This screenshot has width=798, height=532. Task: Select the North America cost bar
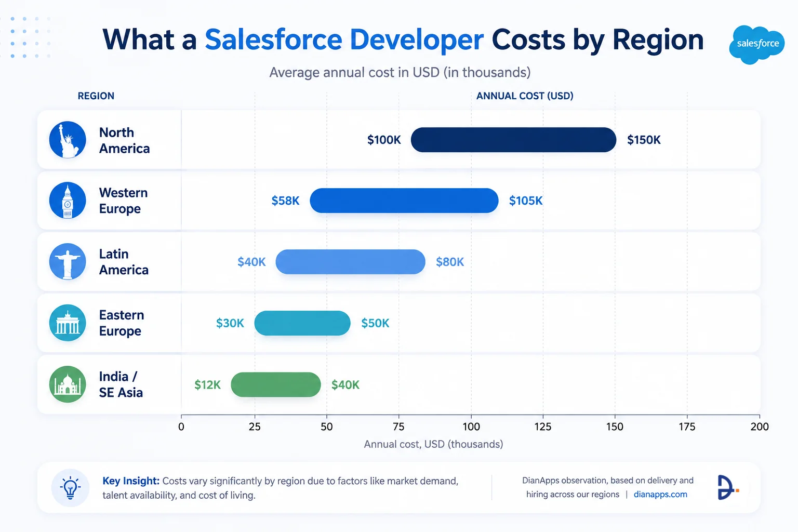coord(513,140)
